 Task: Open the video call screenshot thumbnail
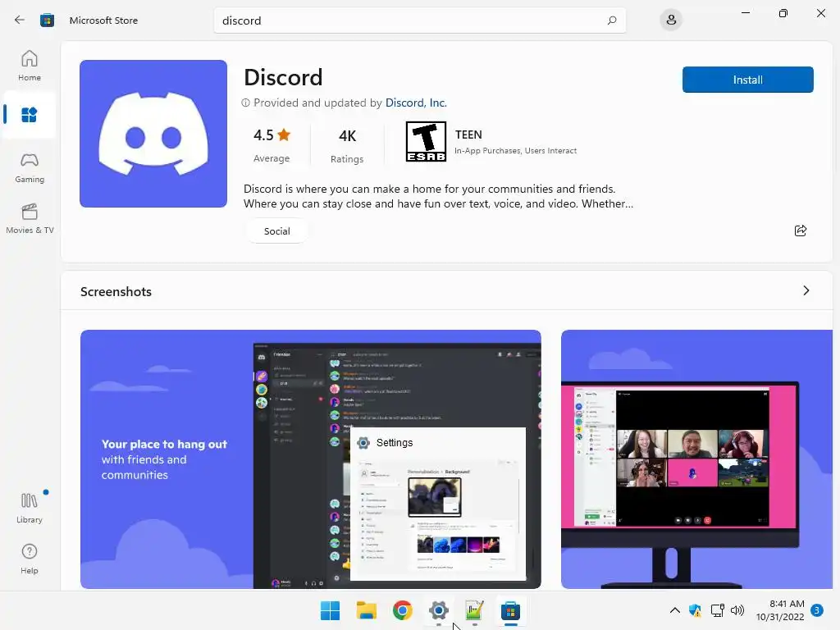click(x=696, y=459)
